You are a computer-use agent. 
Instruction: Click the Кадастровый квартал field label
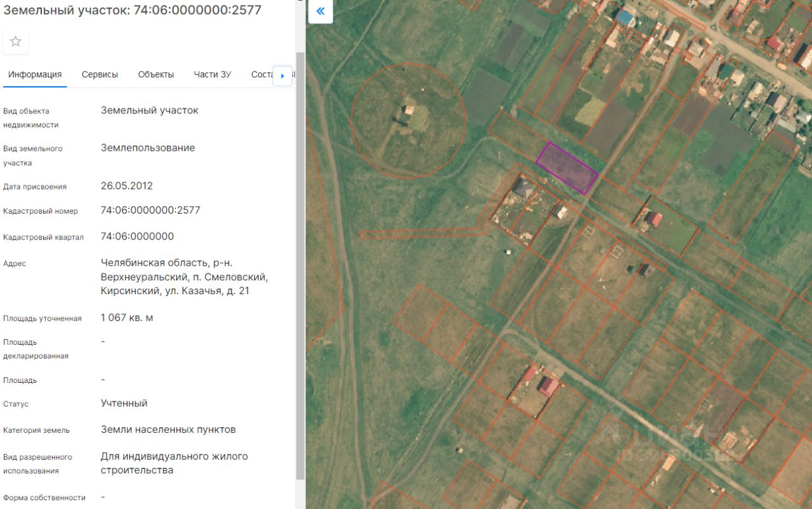[x=43, y=238]
